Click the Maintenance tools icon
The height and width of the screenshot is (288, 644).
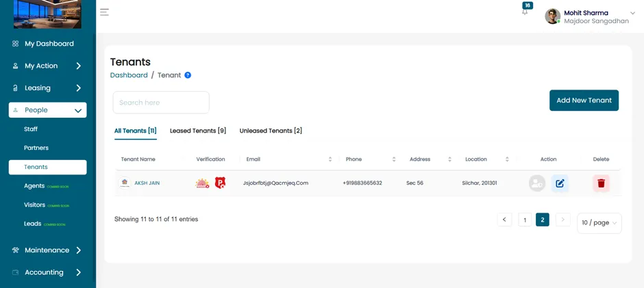(15, 250)
